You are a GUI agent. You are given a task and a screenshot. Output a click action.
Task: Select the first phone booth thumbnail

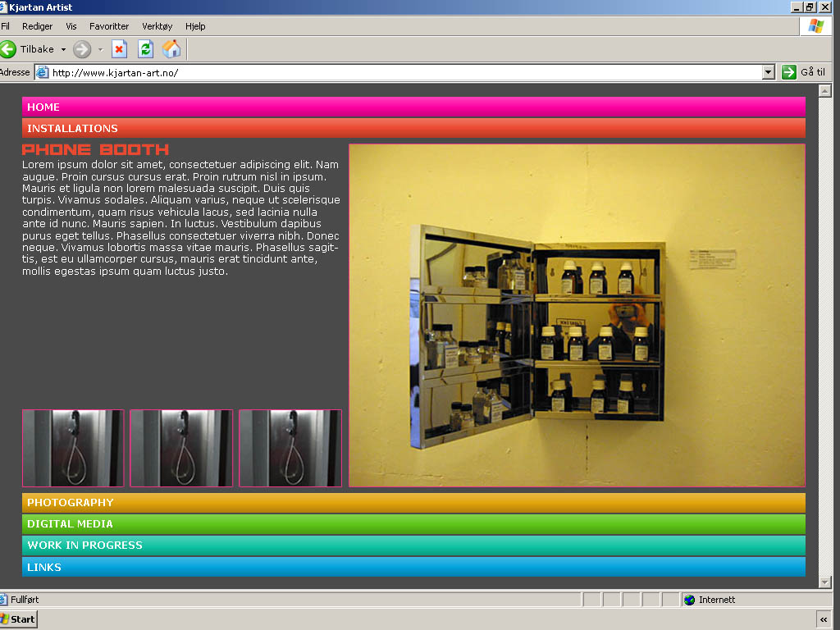click(73, 448)
